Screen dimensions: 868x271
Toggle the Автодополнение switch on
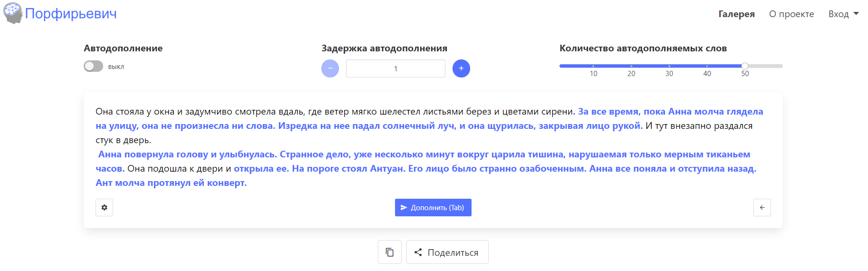point(93,66)
